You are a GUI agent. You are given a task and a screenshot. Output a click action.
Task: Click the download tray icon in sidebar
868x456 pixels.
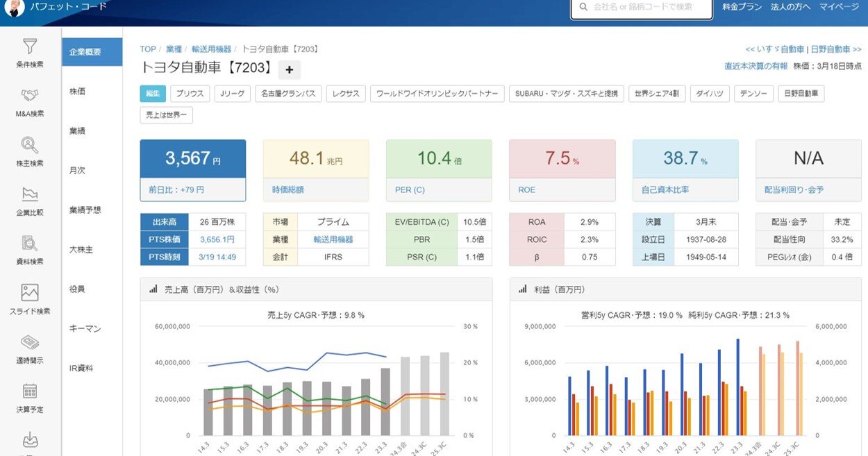click(x=30, y=440)
